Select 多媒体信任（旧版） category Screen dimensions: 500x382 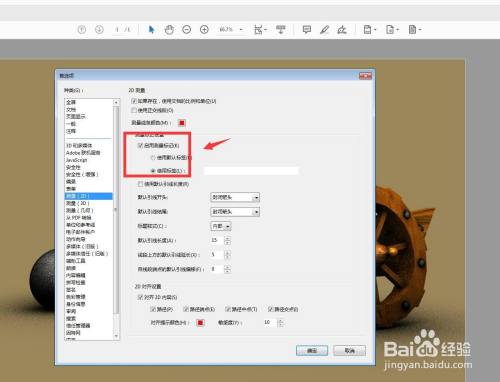pos(87,254)
